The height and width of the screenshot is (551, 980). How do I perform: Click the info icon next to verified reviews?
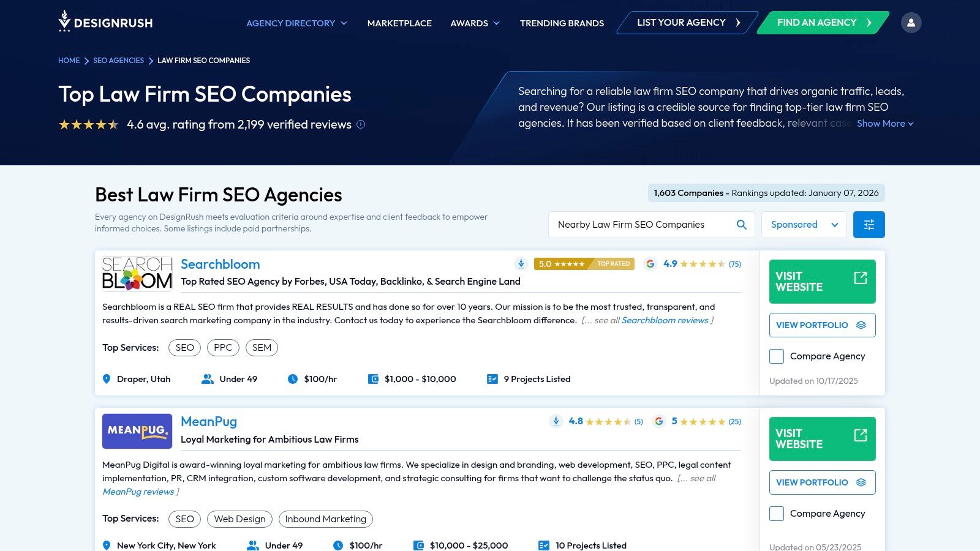(361, 124)
